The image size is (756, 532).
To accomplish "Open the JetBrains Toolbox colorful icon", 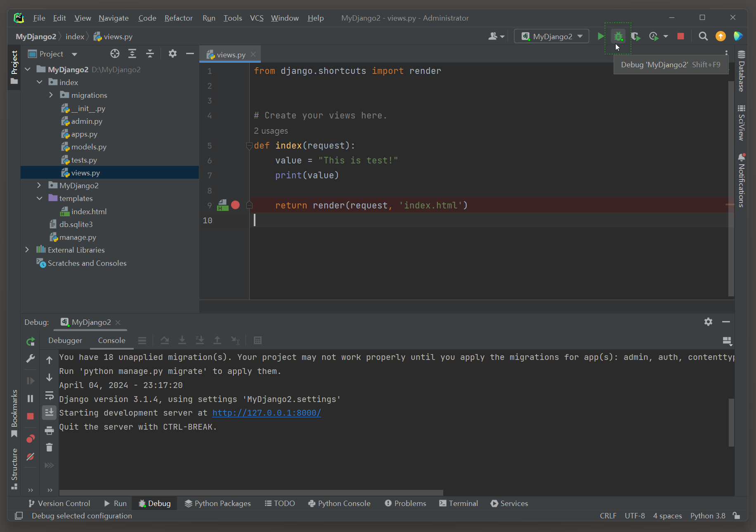I will coord(738,36).
